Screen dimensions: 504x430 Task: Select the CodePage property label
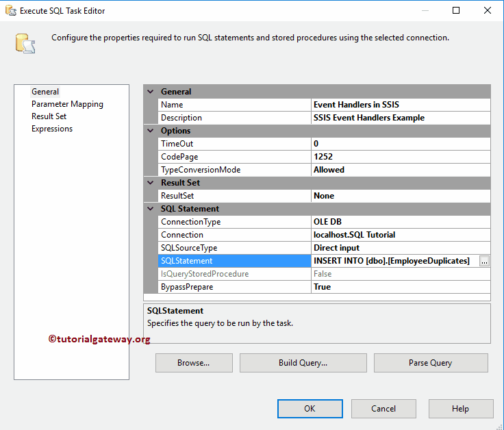click(x=234, y=157)
